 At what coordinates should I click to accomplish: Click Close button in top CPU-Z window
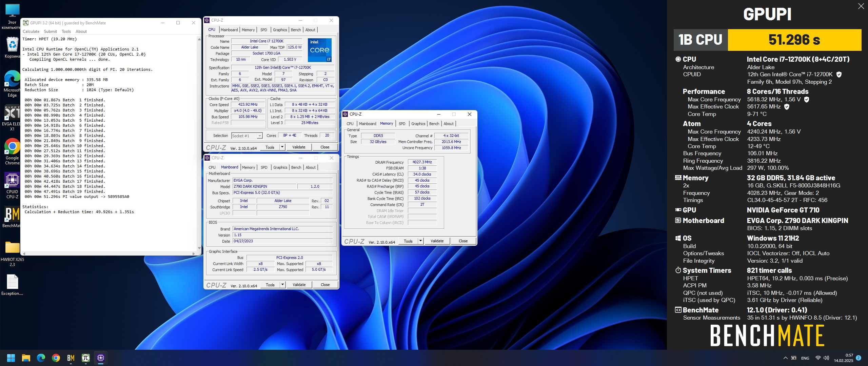325,147
